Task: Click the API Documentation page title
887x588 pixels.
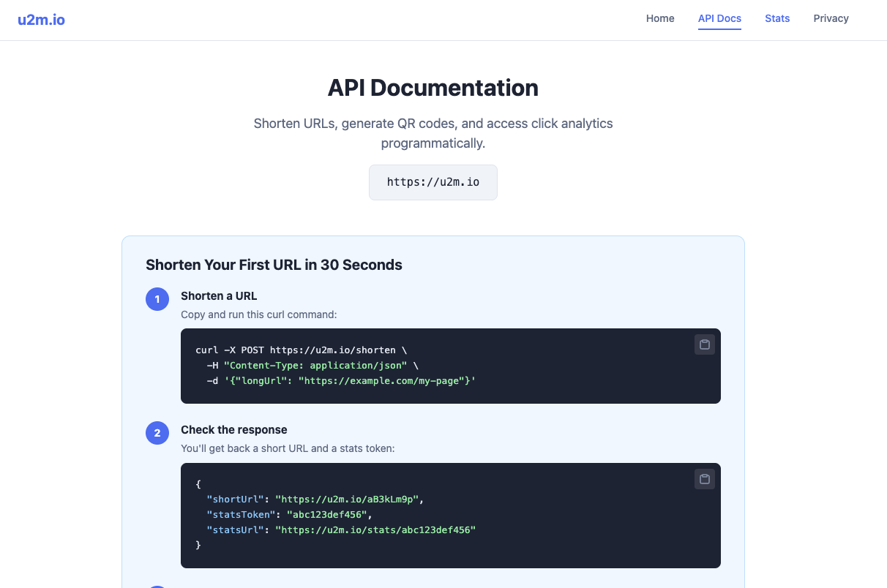Action: point(433,88)
